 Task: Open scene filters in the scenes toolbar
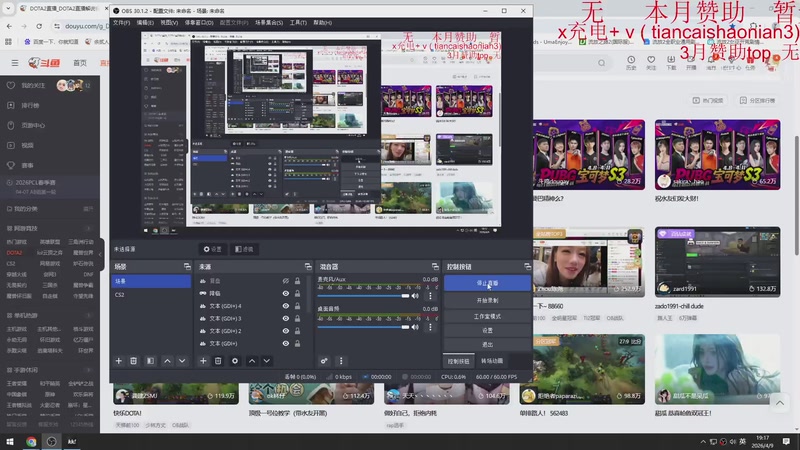click(151, 361)
